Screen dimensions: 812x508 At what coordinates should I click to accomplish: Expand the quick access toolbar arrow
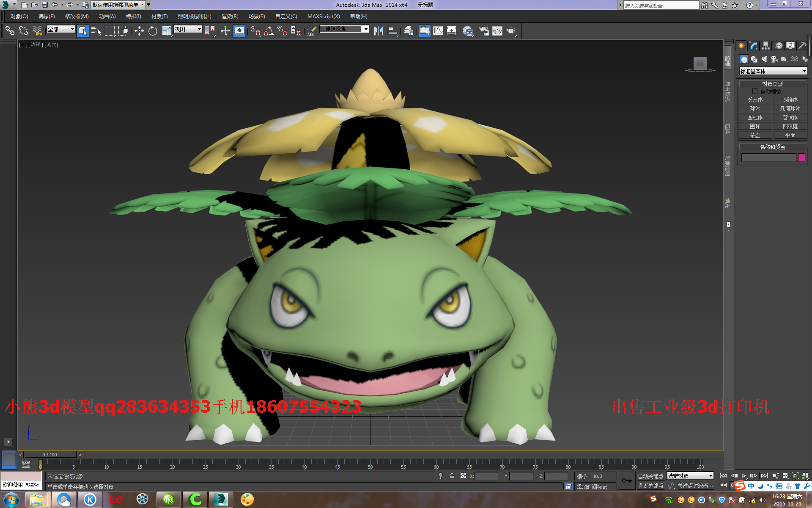(x=149, y=5)
